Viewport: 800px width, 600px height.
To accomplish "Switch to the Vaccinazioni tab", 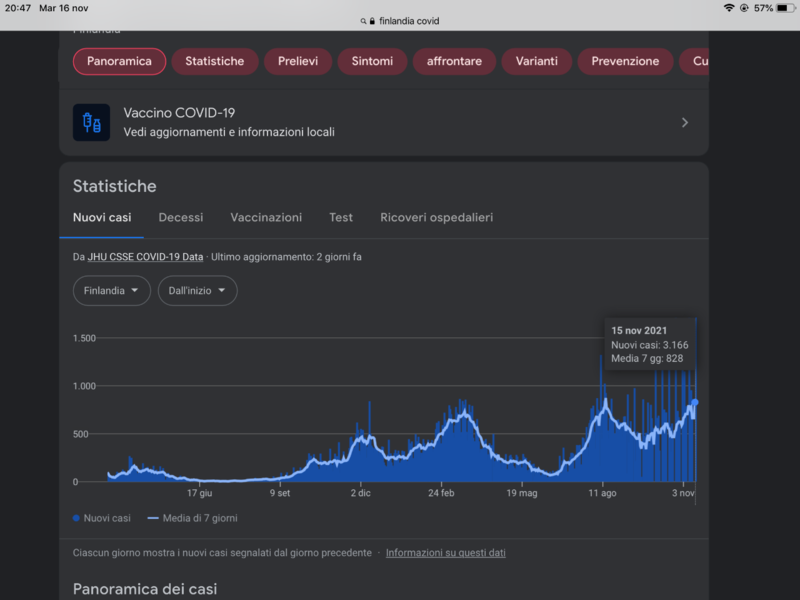I will click(266, 217).
